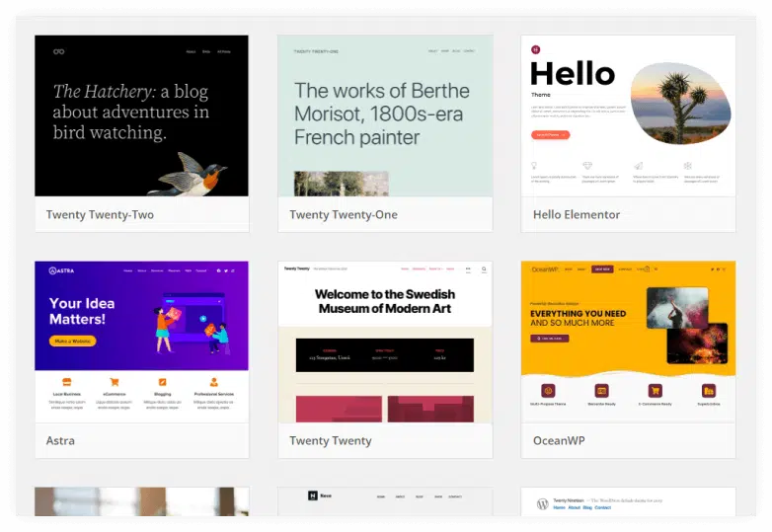
Task: Click the black address info banner
Action: [385, 354]
